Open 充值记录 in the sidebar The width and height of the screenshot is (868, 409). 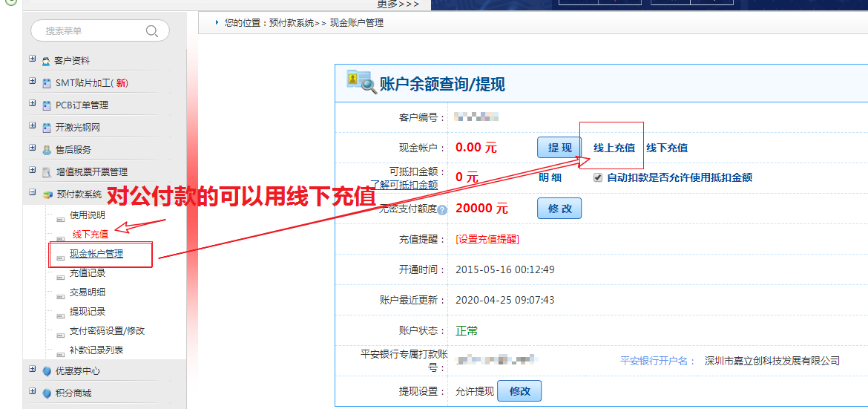[x=88, y=273]
